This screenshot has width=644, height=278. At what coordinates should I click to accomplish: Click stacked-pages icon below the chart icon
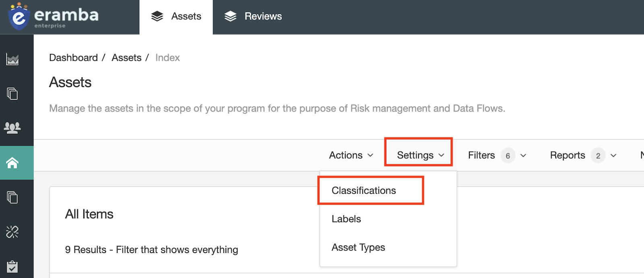click(x=12, y=93)
